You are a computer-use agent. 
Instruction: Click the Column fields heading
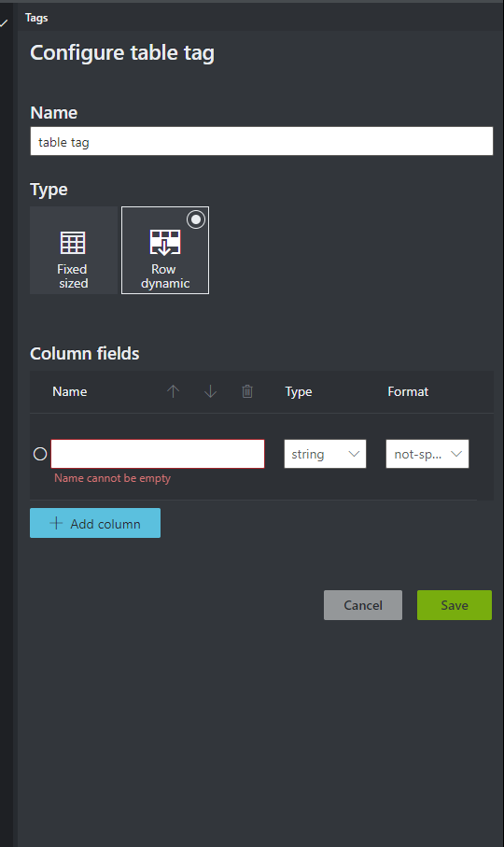(85, 353)
